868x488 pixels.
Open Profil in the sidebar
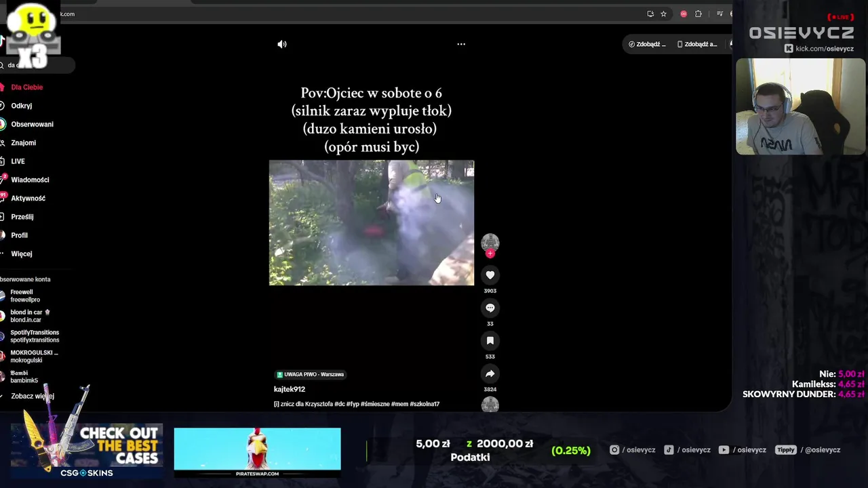pyautogui.click(x=19, y=235)
